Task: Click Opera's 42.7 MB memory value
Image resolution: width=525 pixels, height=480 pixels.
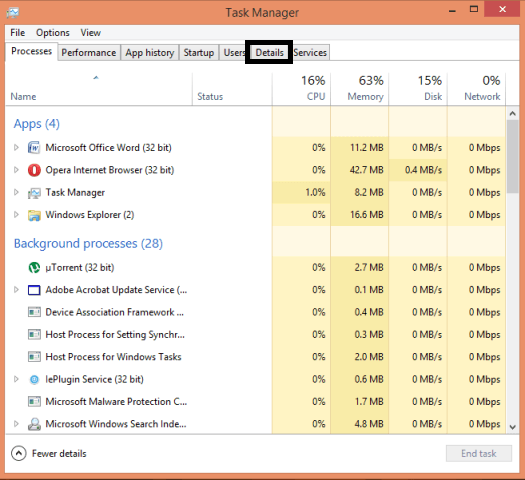Action: [x=366, y=170]
